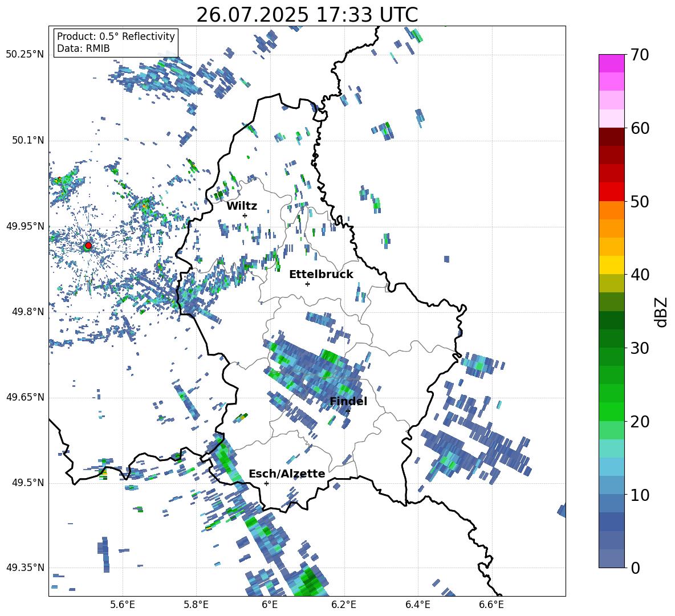The image size is (675, 616).
Task: Click the 49.8°N latitude label
Action: [x=29, y=312]
